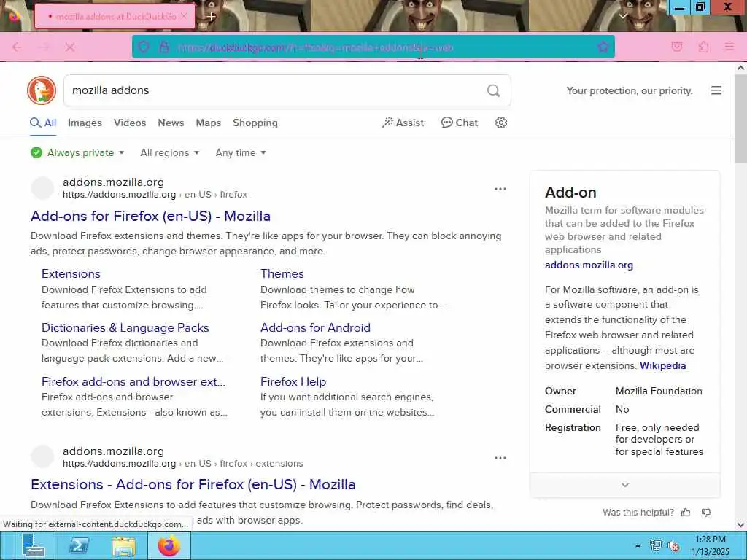Open the Always private dropdown
Viewport: 747px width, 560px height.
click(x=77, y=153)
